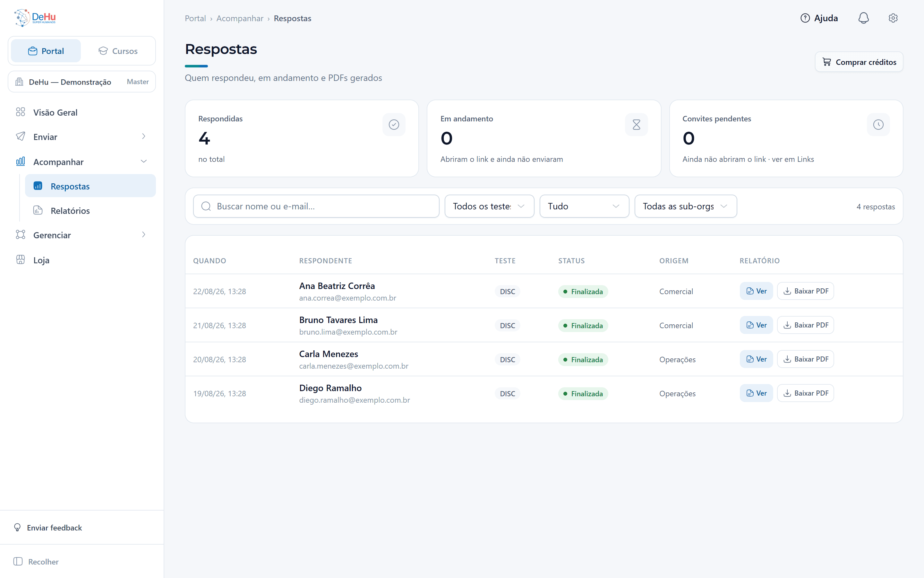Download PDF for Carla Menezes
Image resolution: width=924 pixels, height=578 pixels.
coord(805,359)
